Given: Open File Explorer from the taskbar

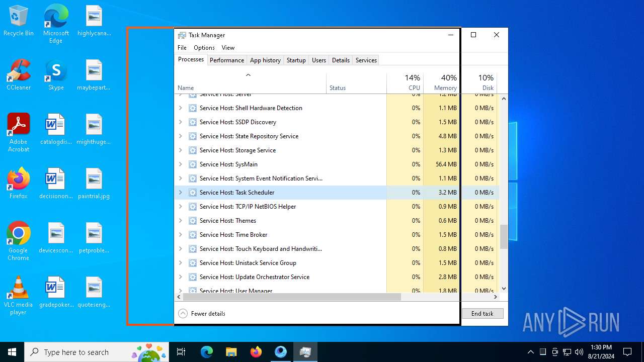Looking at the screenshot, I should 231,352.
